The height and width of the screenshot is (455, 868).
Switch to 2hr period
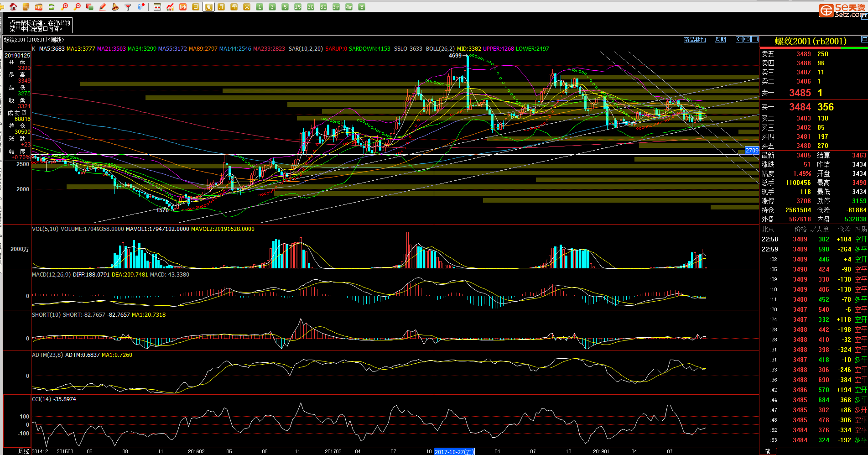(x=336, y=7)
